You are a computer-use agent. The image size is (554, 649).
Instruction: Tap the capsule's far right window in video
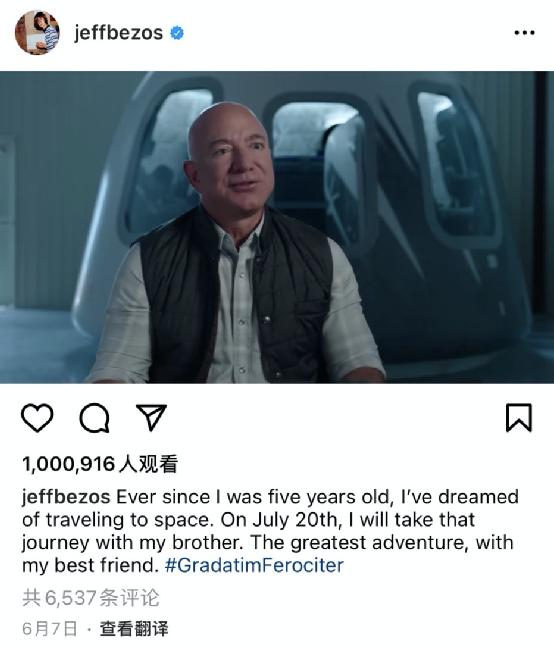[455, 163]
